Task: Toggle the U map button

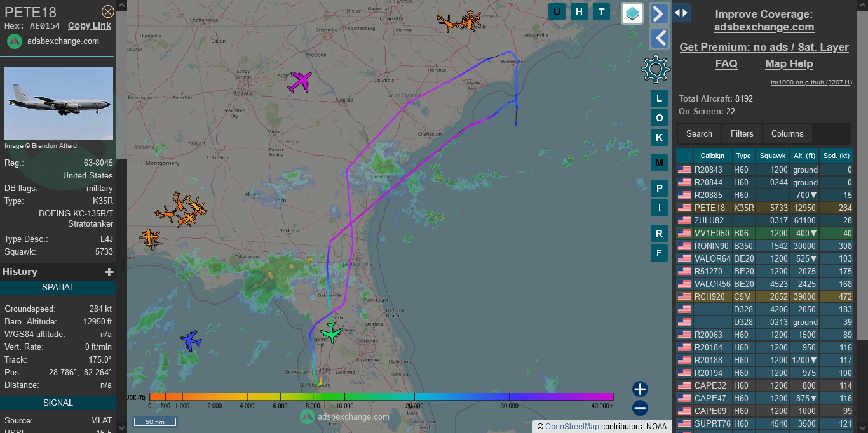Action: (557, 11)
